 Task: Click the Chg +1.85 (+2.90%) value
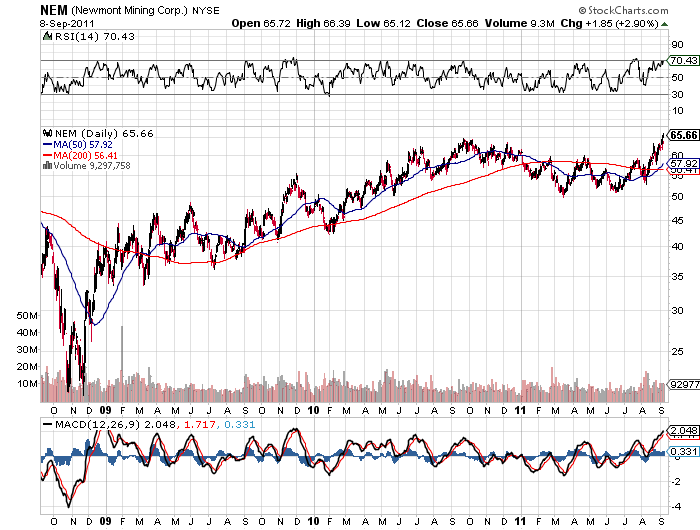[609, 23]
